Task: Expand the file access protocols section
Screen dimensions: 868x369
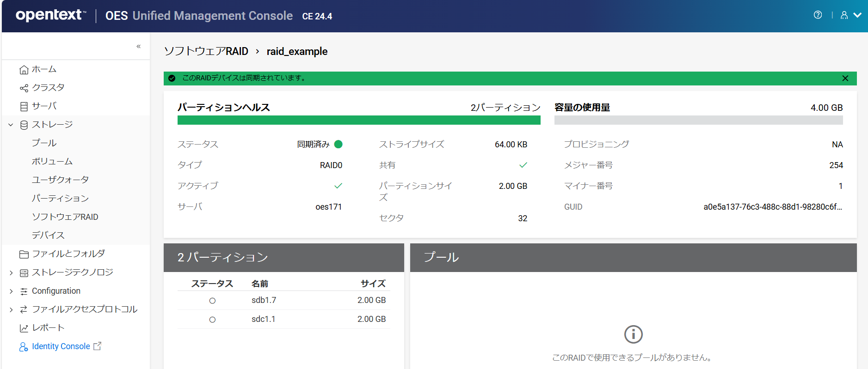Action: pyautogui.click(x=11, y=310)
